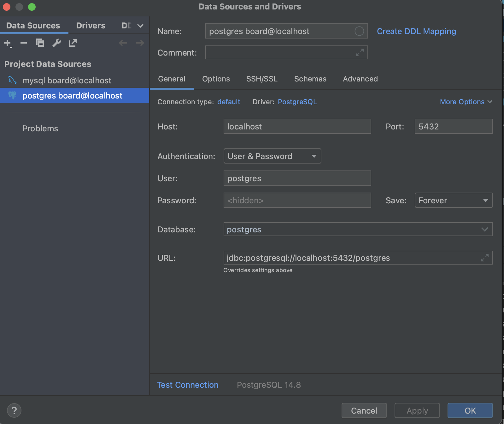Duplicate the selected data source
This screenshot has width=504, height=424.
[x=40, y=43]
